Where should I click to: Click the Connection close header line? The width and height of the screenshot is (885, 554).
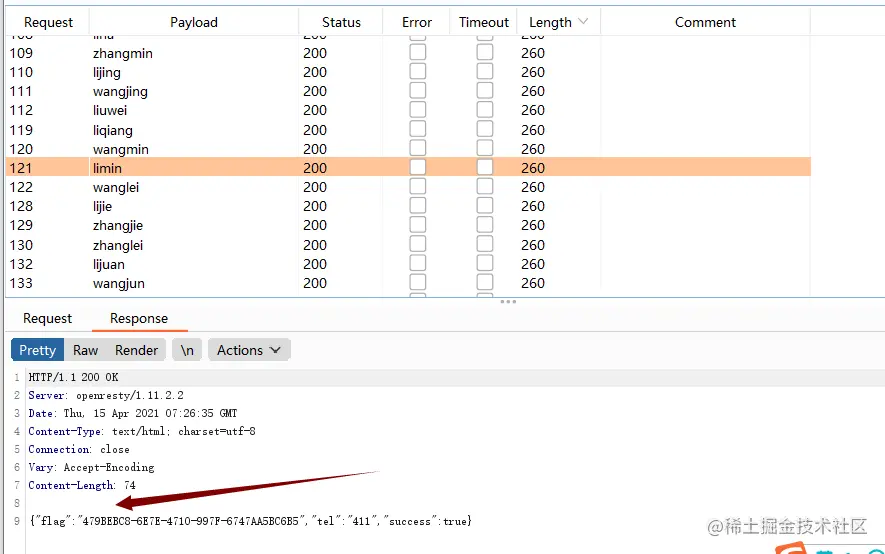[79, 449]
